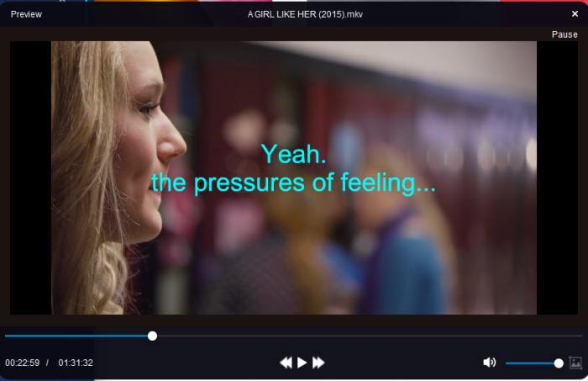The width and height of the screenshot is (588, 381).
Task: Click the play button
Action: click(302, 362)
